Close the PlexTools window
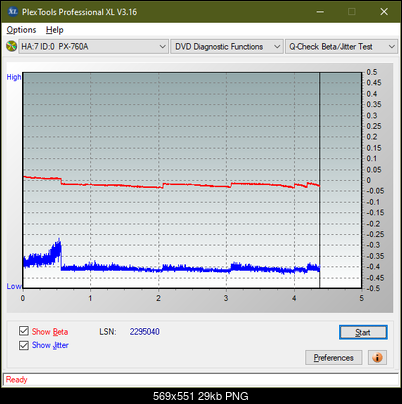The width and height of the screenshot is (402, 404). click(384, 12)
